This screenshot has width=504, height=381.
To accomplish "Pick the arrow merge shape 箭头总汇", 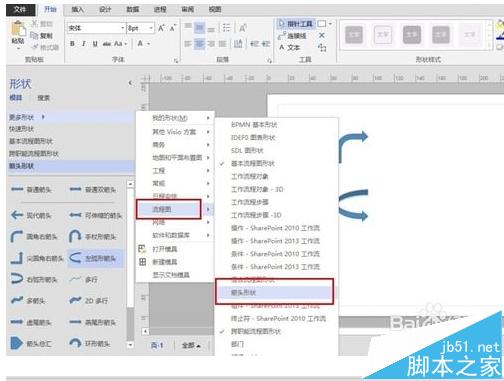I will [32, 343].
